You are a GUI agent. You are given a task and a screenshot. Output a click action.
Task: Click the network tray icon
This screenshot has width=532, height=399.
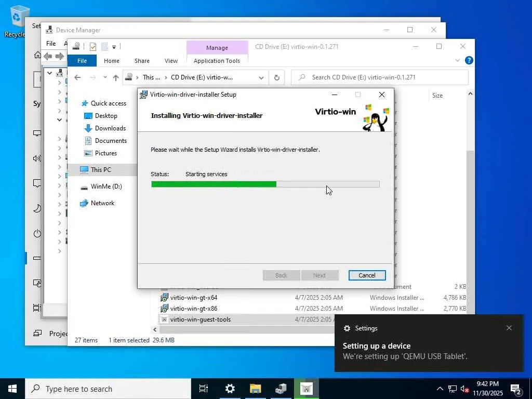(x=453, y=389)
